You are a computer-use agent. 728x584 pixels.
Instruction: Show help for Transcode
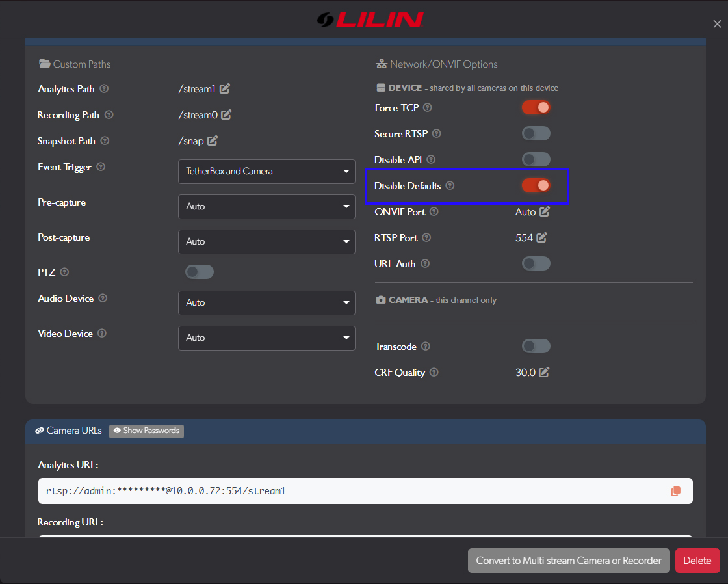(426, 346)
